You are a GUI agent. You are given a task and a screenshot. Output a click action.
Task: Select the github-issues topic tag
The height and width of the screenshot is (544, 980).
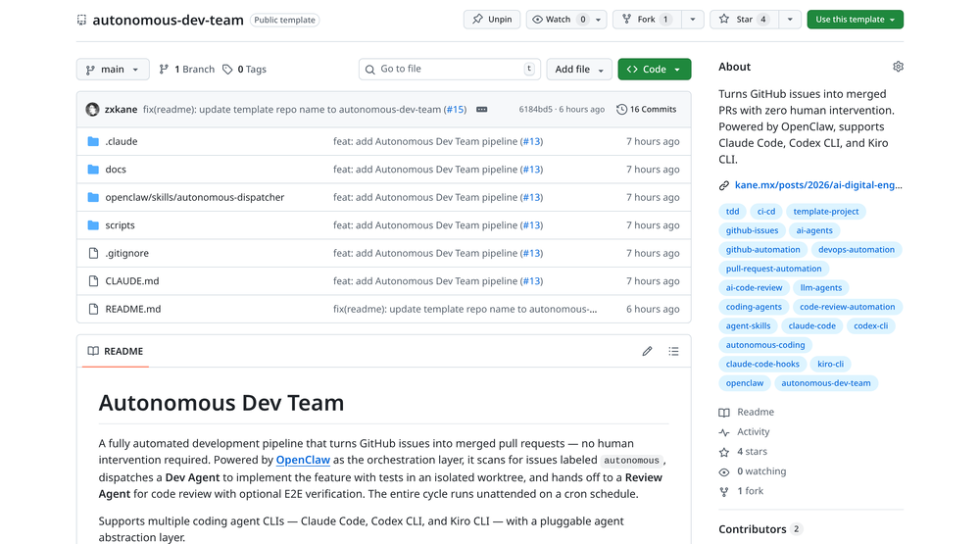tap(752, 230)
